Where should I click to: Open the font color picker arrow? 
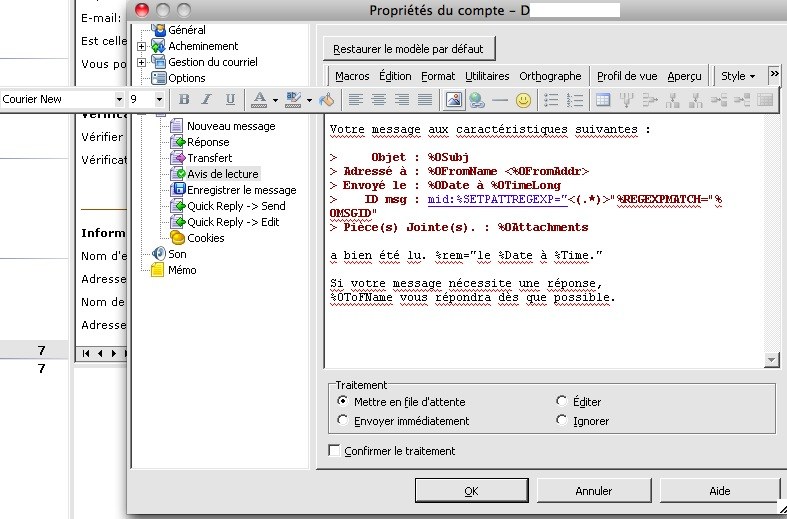(275, 99)
